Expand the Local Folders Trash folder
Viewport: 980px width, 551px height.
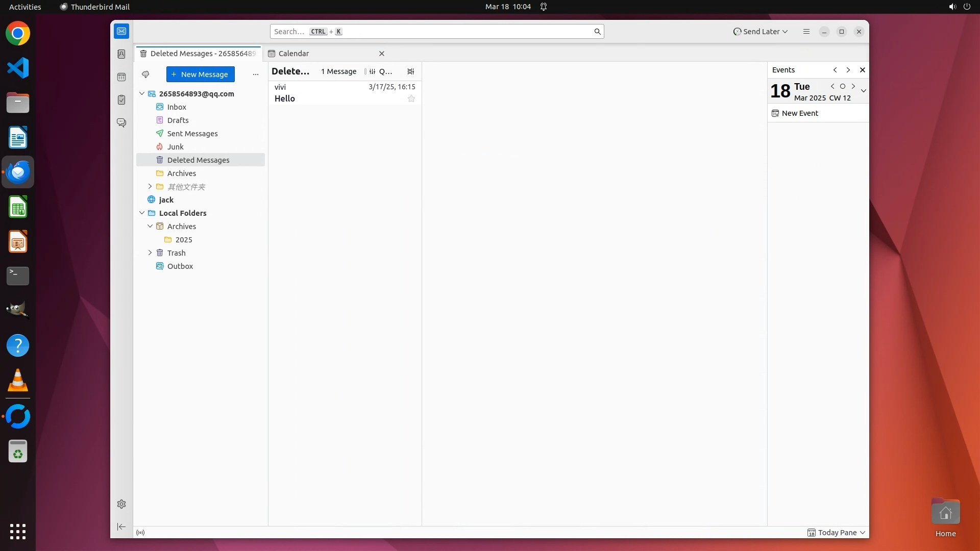(x=150, y=253)
